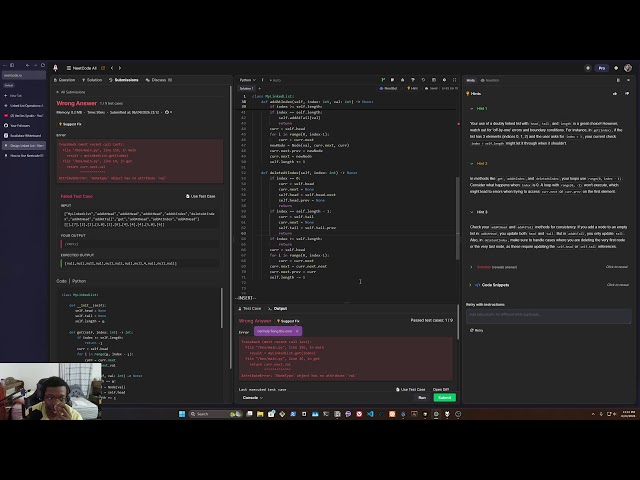
Task: Click the green Submit button
Action: pyautogui.click(x=444, y=398)
